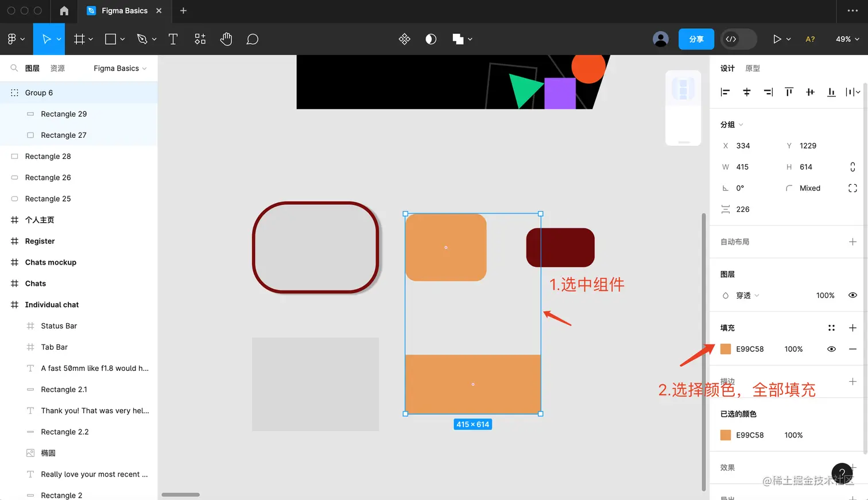Align horizontal centers
The width and height of the screenshot is (868, 500).
tap(747, 92)
